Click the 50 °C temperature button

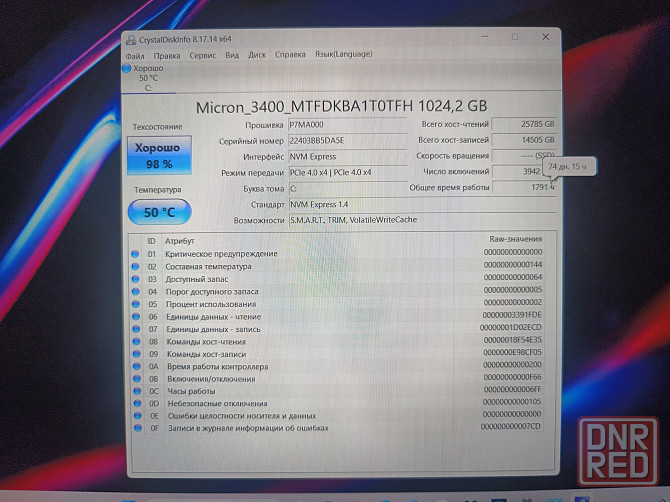159,212
